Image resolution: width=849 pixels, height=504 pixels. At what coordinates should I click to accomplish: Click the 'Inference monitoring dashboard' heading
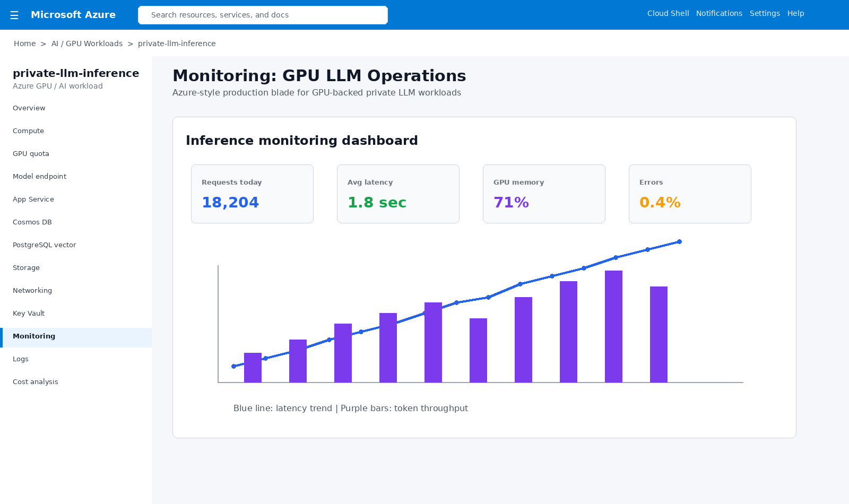point(302,141)
